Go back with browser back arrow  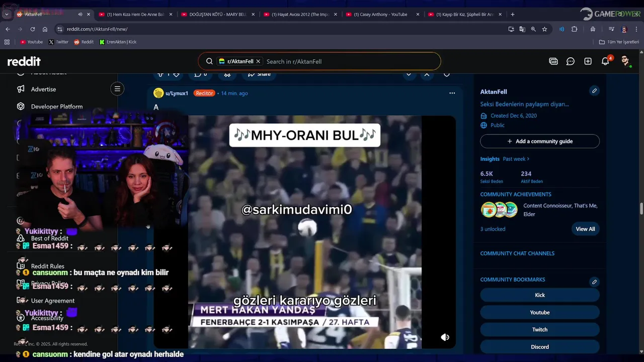click(x=8, y=29)
